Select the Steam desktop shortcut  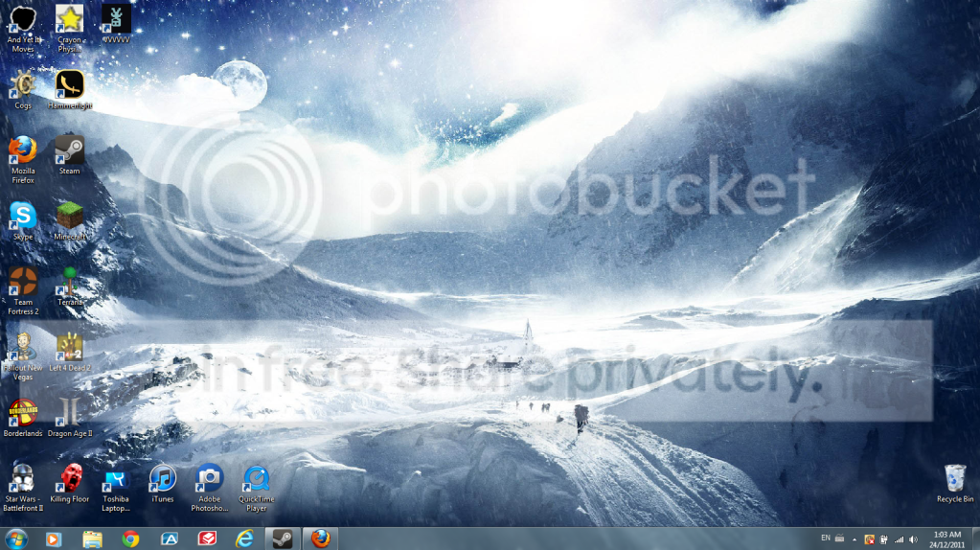[x=69, y=155]
